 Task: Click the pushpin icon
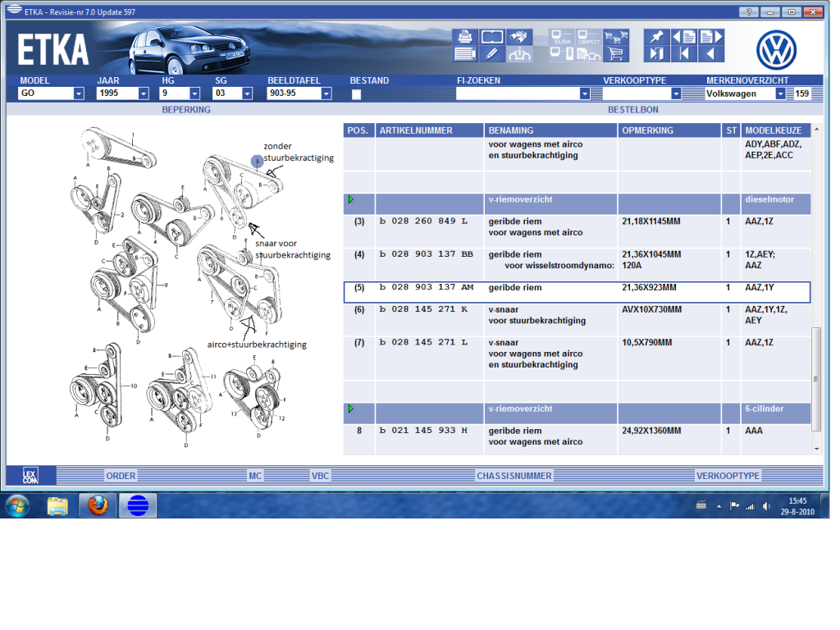[657, 37]
